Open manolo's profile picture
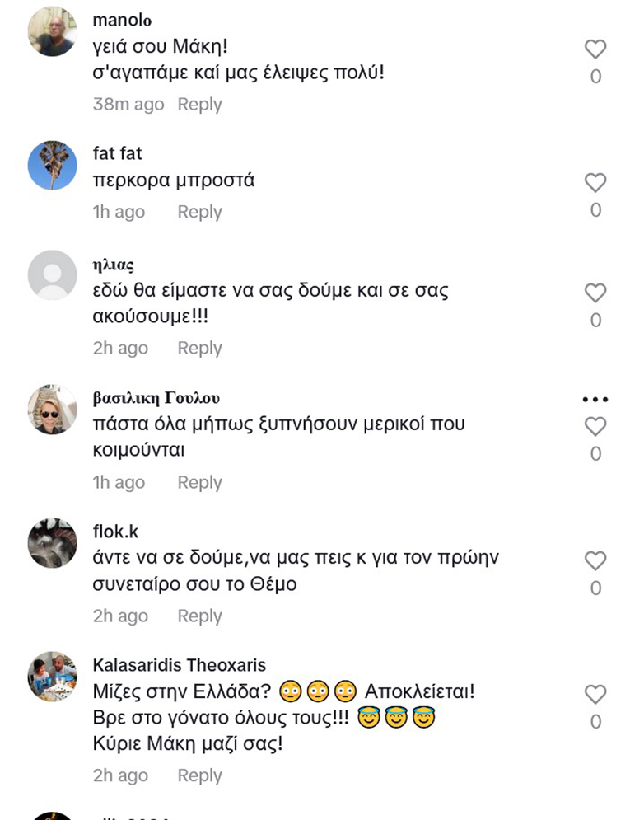Image resolution: width=644 pixels, height=820 pixels. 53,32
